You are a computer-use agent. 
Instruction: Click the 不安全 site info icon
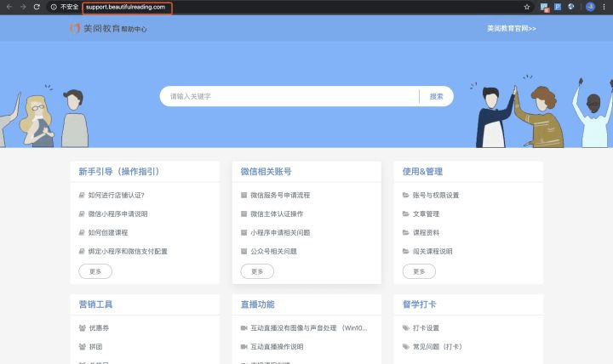tap(54, 7)
